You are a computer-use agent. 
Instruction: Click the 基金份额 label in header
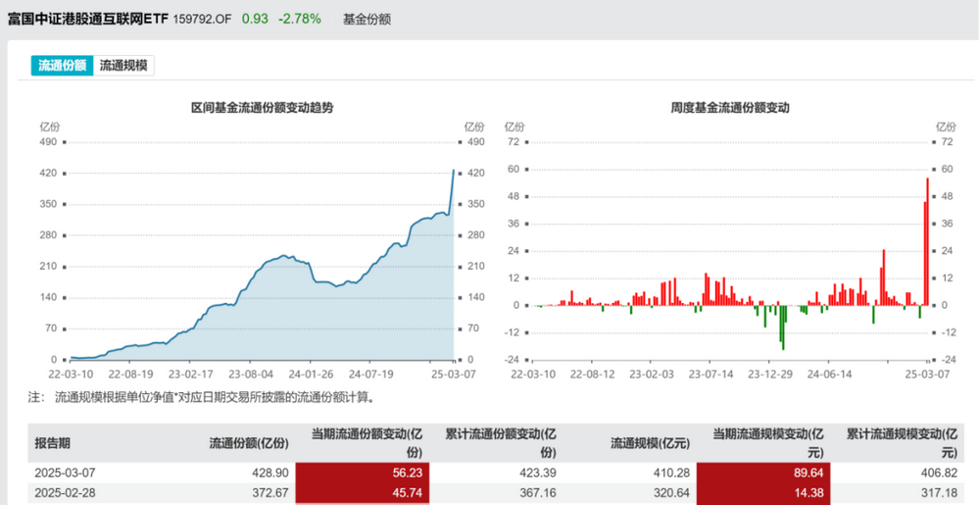coord(367,19)
